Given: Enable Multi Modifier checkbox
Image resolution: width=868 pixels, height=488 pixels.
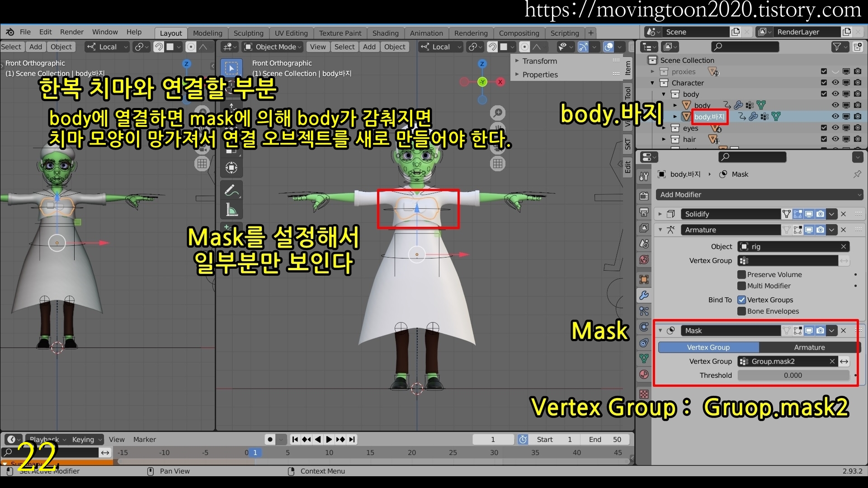Looking at the screenshot, I should tap(741, 286).
